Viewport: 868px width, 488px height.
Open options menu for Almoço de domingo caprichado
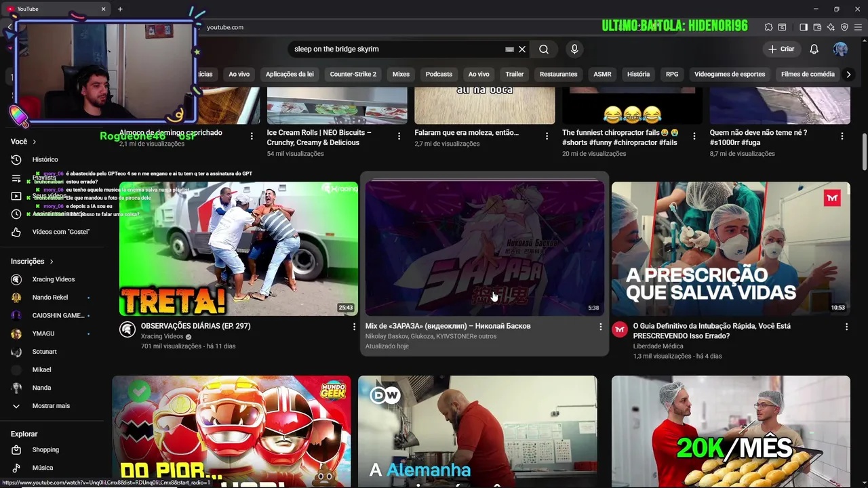pyautogui.click(x=252, y=136)
